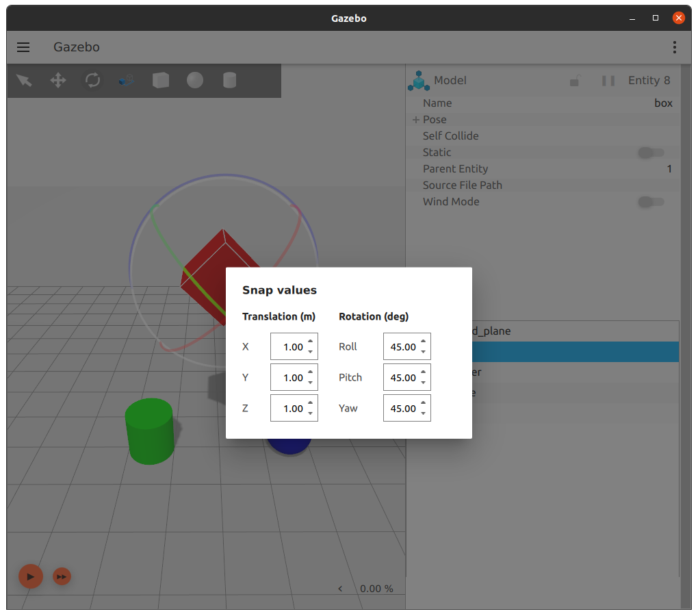Select the highlighted blue entity row

pyautogui.click(x=575, y=352)
